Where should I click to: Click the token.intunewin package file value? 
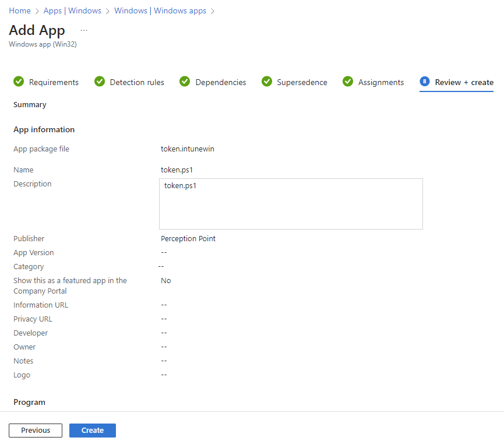[188, 149]
